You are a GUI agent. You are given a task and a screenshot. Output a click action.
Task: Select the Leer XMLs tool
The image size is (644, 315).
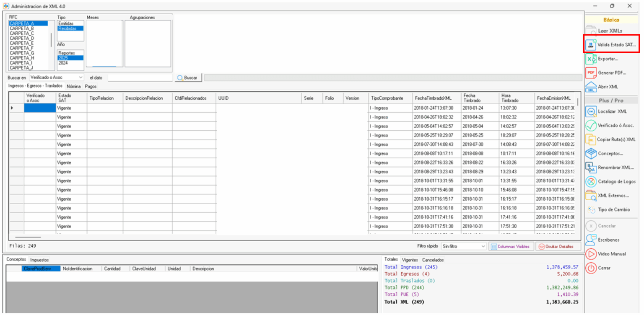tap(610, 31)
